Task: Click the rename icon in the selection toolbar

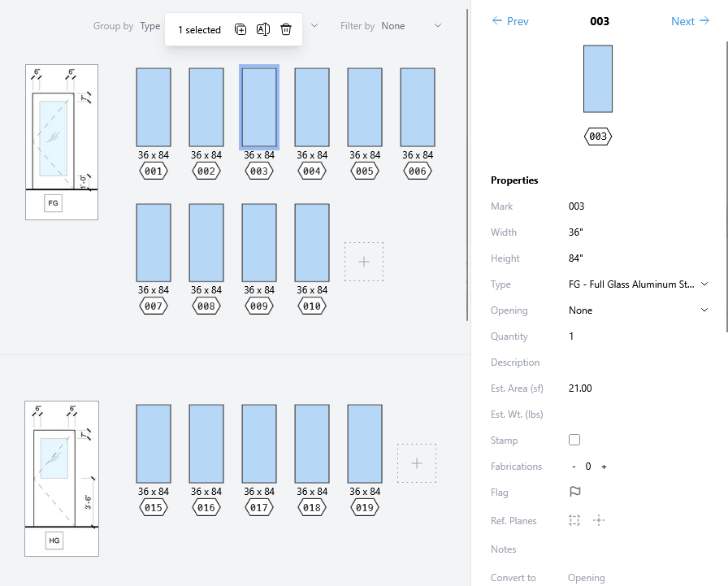Action: 262,29
